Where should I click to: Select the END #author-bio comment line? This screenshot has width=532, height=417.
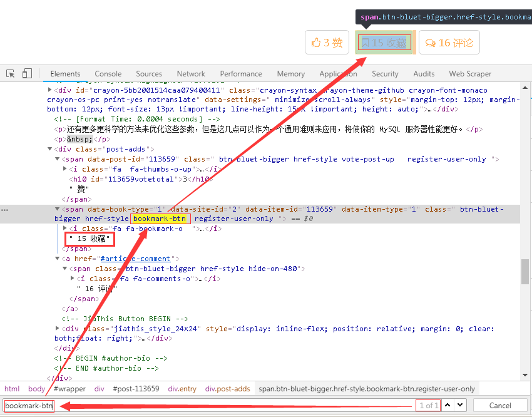[x=106, y=368]
